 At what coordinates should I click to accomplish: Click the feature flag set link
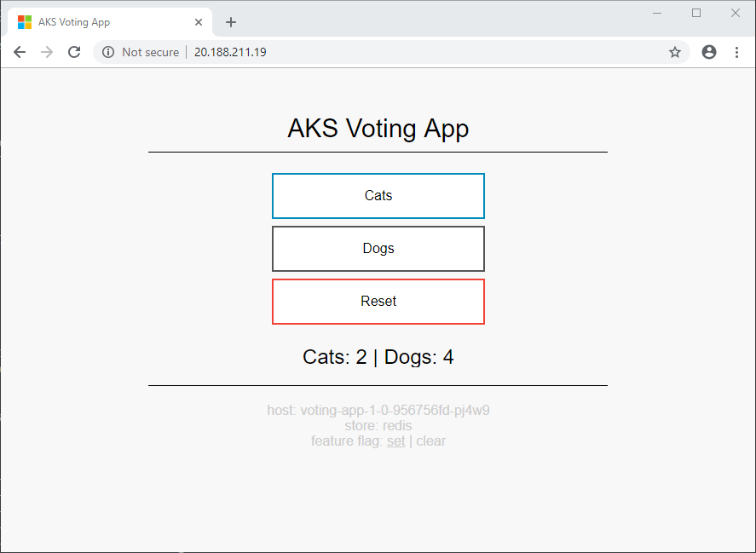[395, 441]
